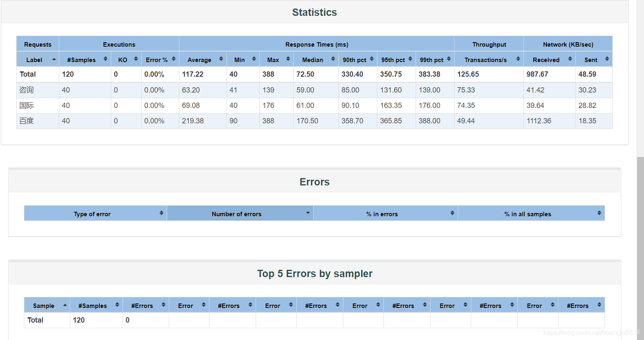Sort by 90th pct column arrows

(372, 59)
